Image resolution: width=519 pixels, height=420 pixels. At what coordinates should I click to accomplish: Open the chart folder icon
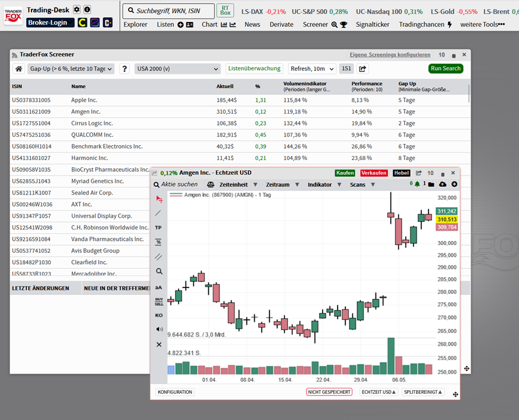point(431,184)
